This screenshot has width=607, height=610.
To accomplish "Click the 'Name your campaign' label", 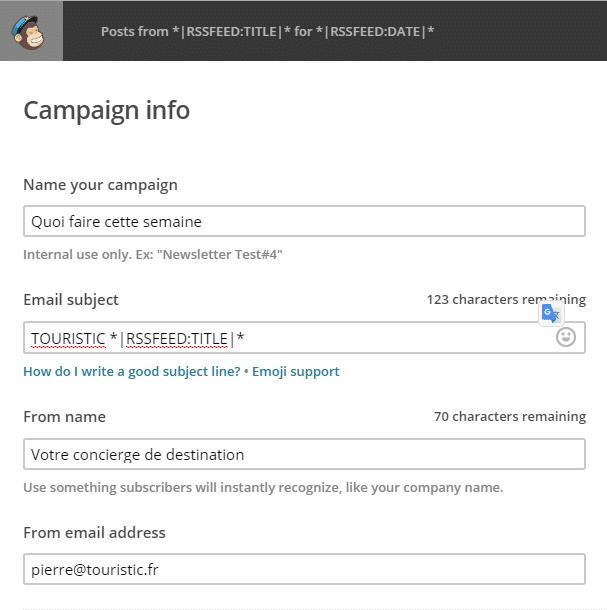I will [100, 185].
